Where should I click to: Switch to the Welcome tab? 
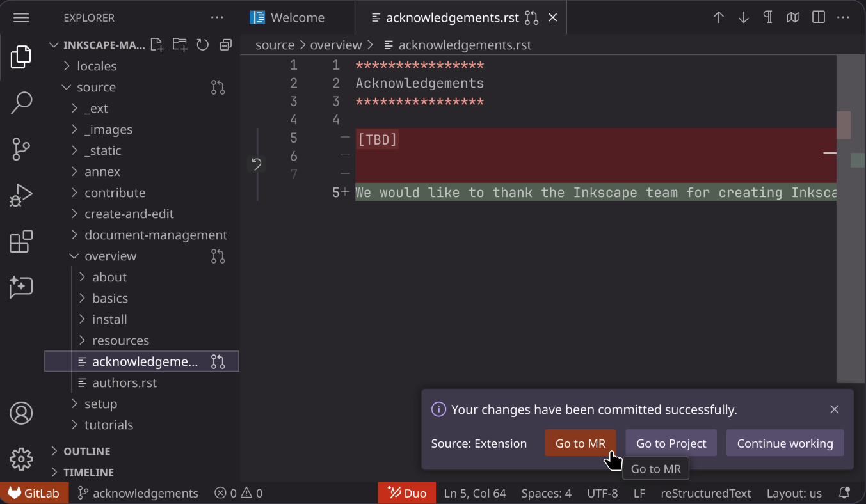[x=298, y=18]
